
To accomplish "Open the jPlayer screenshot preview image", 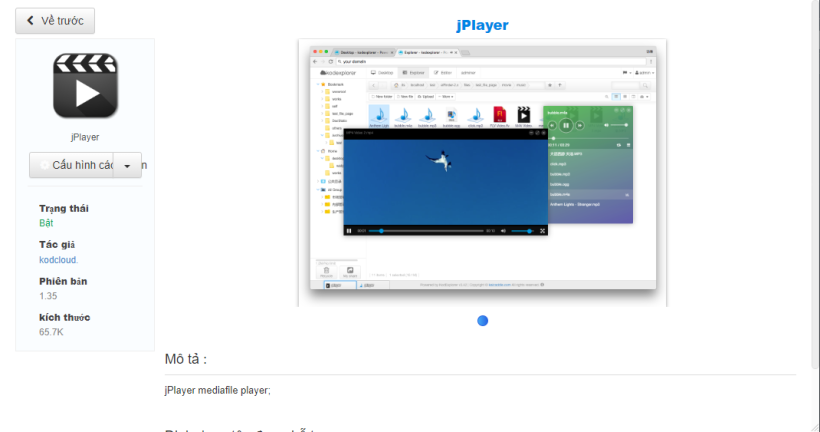I will click(482, 173).
